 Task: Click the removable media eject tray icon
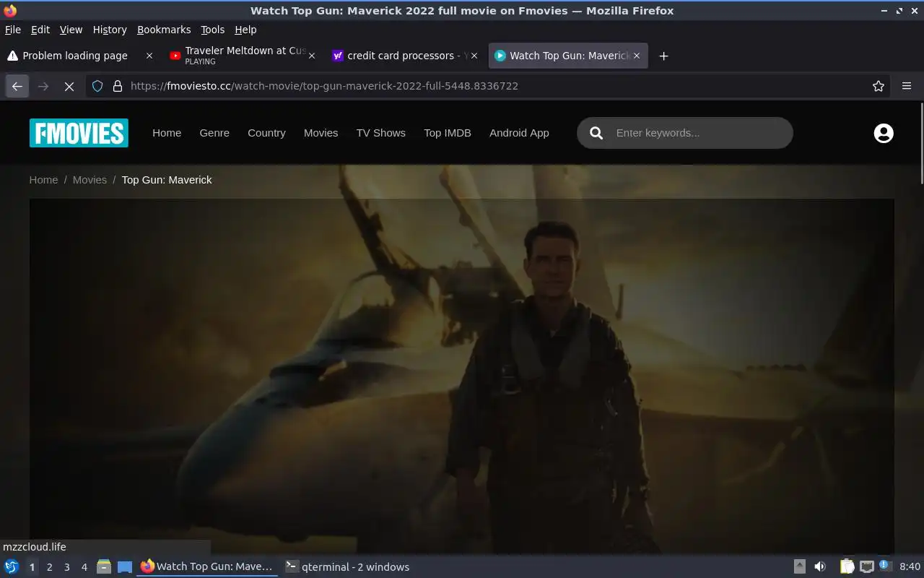point(800,567)
